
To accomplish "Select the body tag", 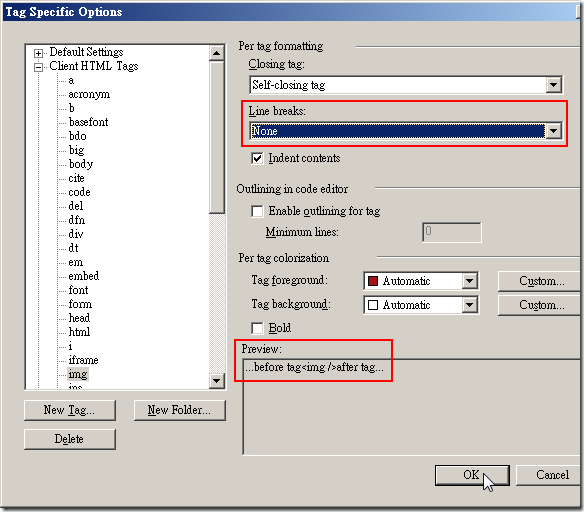I will [x=81, y=164].
